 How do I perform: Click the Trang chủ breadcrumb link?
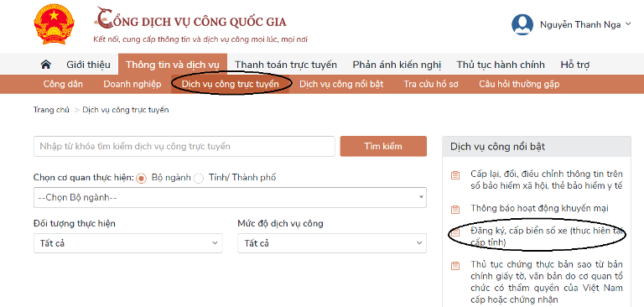pyautogui.click(x=51, y=110)
